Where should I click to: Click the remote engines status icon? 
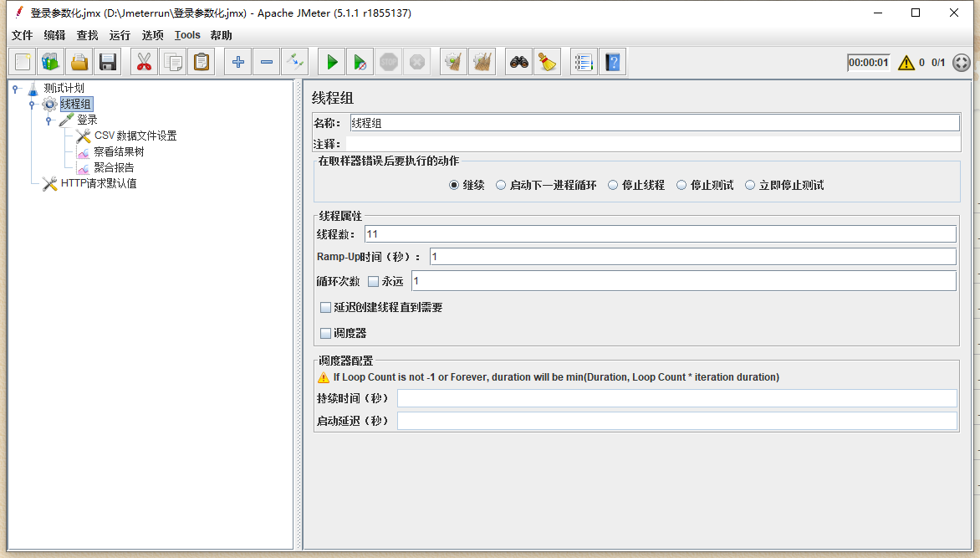click(962, 63)
